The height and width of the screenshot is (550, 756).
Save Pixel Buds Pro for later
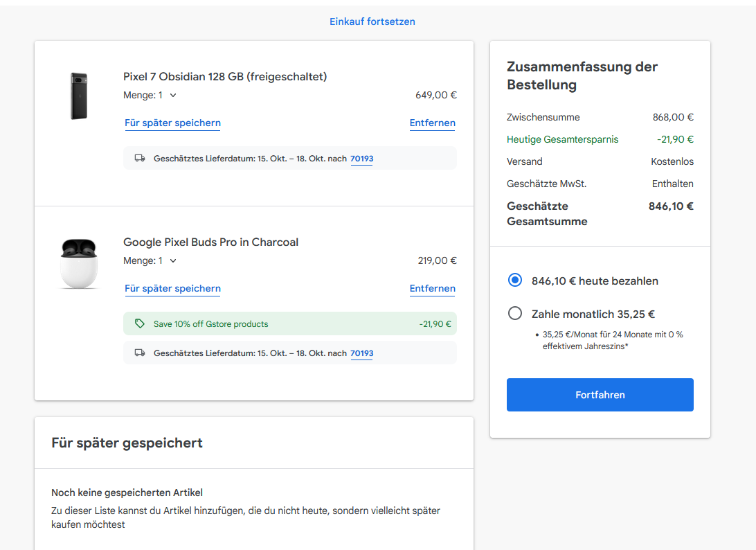[x=172, y=289]
